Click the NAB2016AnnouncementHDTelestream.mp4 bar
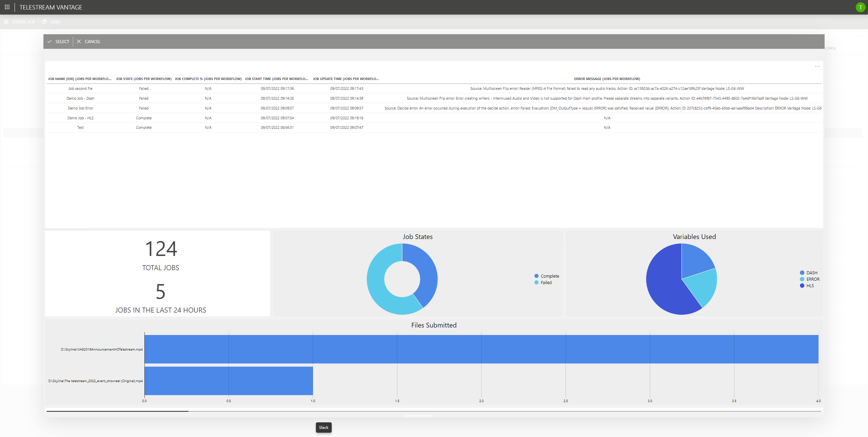868x437 pixels. [x=481, y=350]
